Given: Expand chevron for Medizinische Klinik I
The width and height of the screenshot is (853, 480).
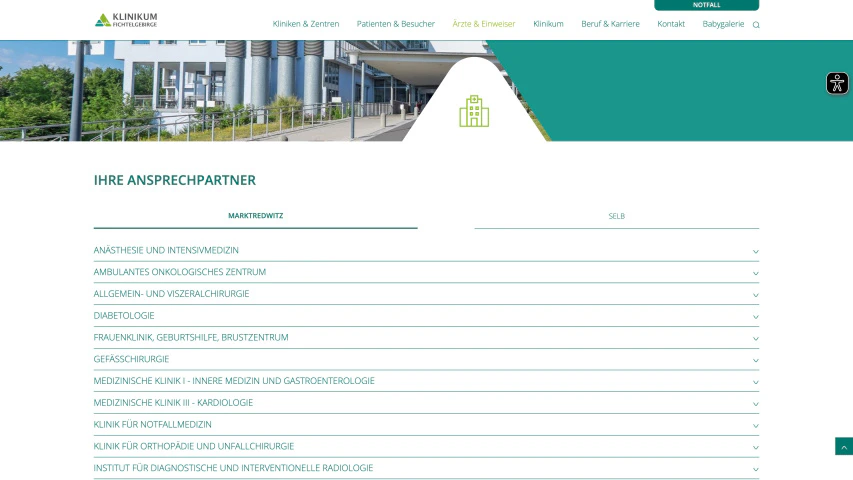Looking at the screenshot, I should click(x=756, y=382).
